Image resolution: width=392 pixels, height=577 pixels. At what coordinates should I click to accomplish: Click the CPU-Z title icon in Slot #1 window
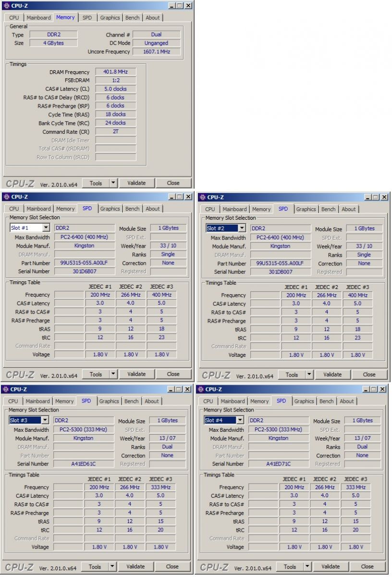tap(6, 197)
